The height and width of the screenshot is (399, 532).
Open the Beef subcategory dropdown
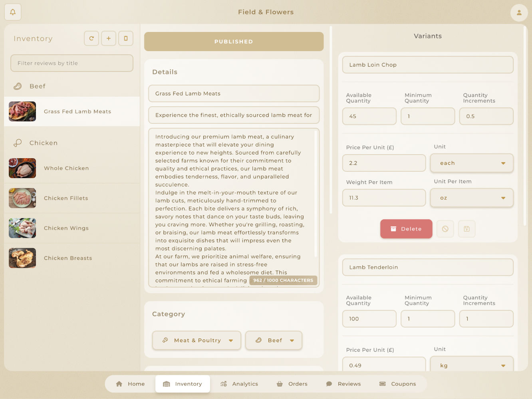click(x=274, y=340)
